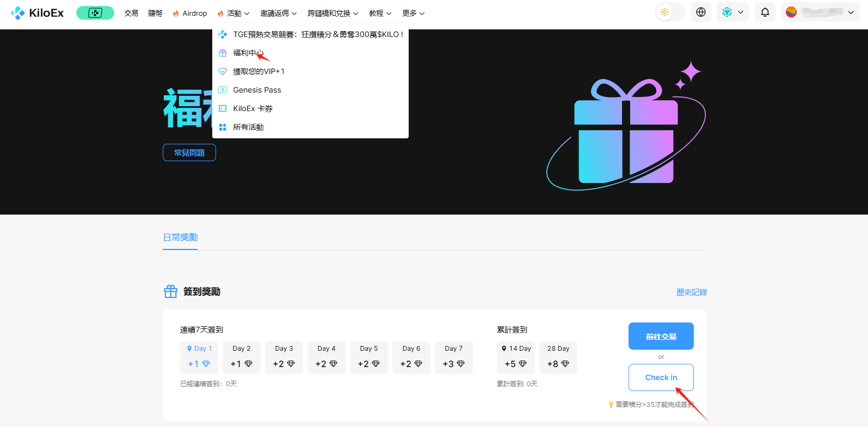Expand the 跨鏈橋和兌換 menu

pyautogui.click(x=333, y=13)
